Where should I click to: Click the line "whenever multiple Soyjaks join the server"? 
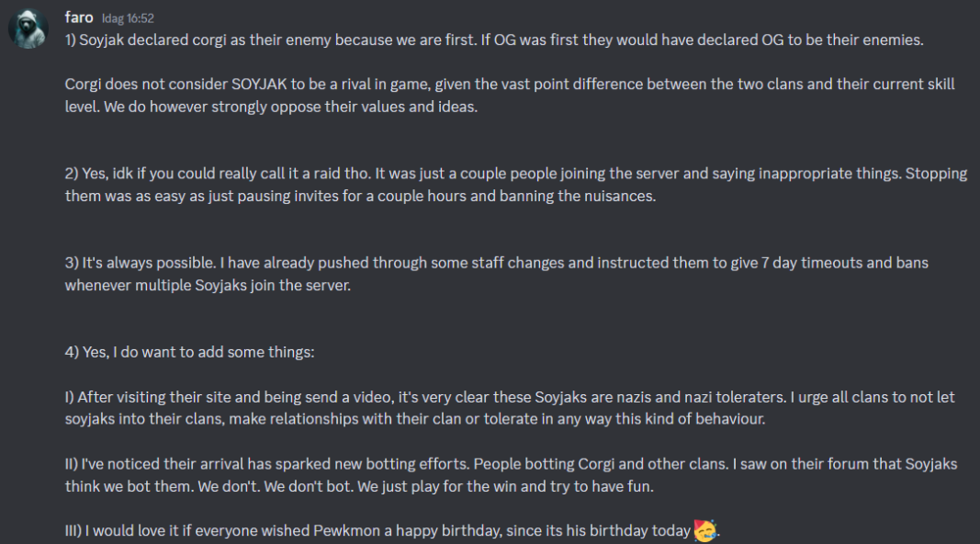[208, 285]
